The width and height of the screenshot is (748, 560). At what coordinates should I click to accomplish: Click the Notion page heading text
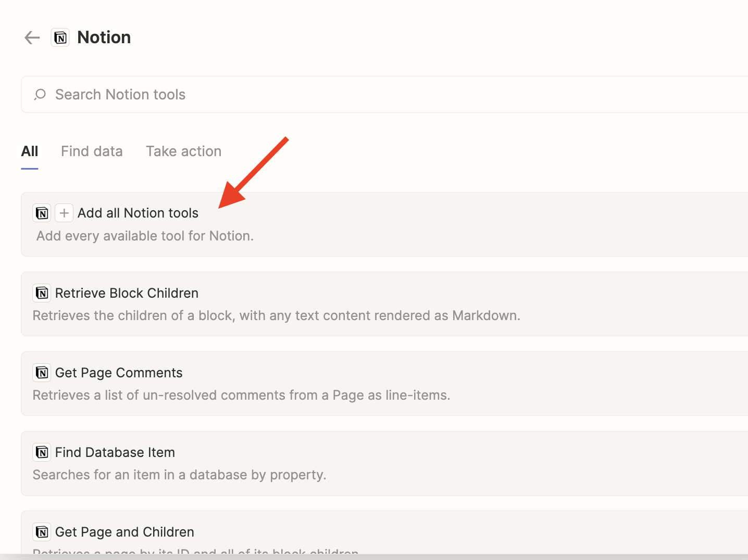tap(104, 37)
